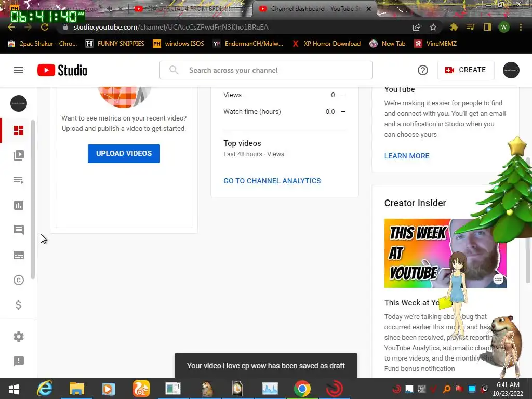Click the CREATE button
This screenshot has width=532, height=399.
466,70
